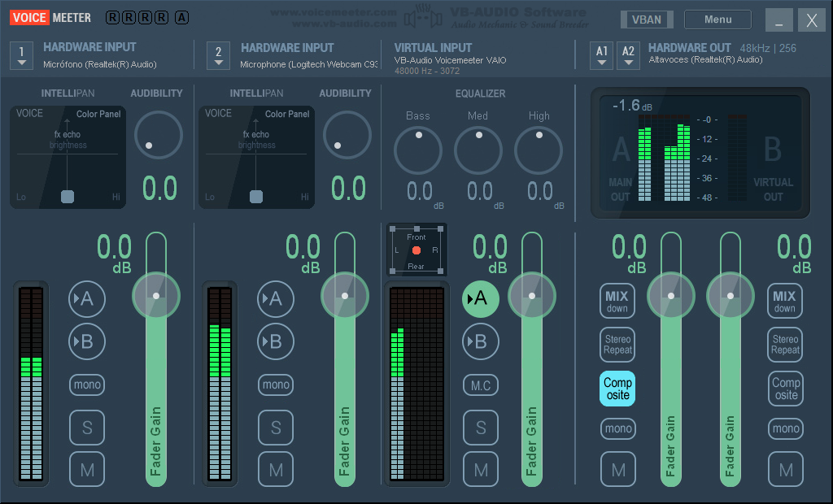Click the Hardware Input 1 fader gain knob
Screen dimensions: 833x504
click(156, 296)
